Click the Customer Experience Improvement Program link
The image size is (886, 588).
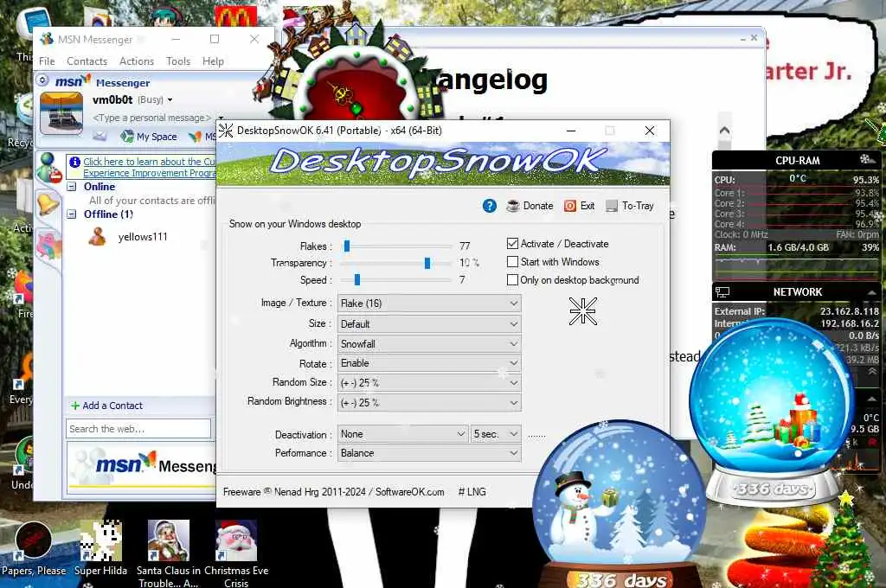[149, 167]
